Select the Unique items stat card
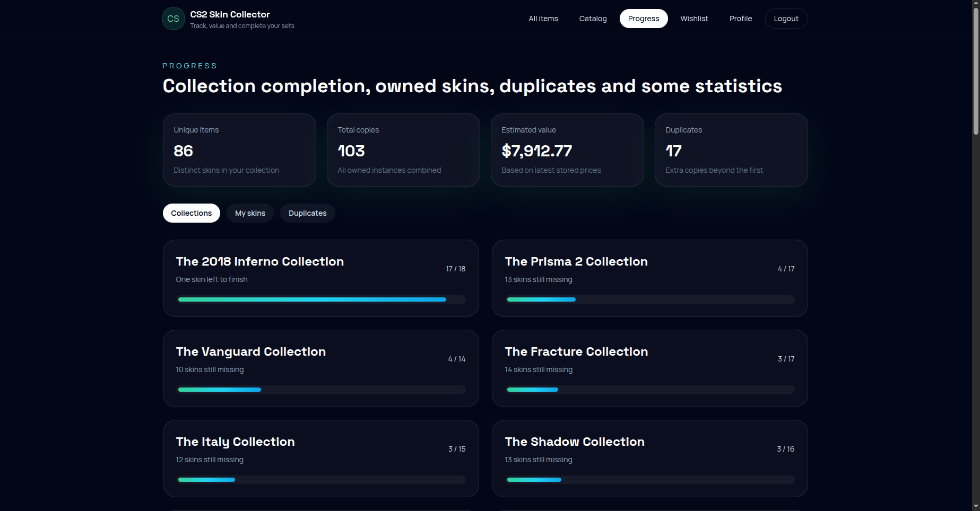This screenshot has height=511, width=980. (239, 150)
